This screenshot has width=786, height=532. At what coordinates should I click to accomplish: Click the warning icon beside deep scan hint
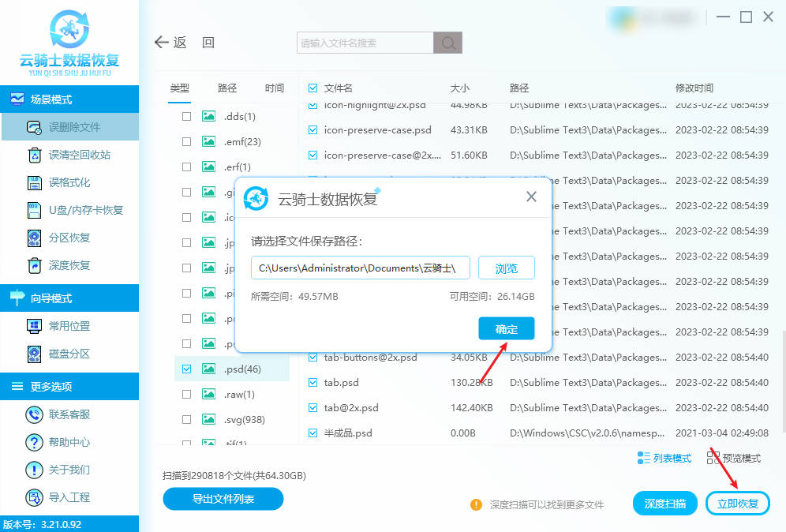(x=476, y=504)
